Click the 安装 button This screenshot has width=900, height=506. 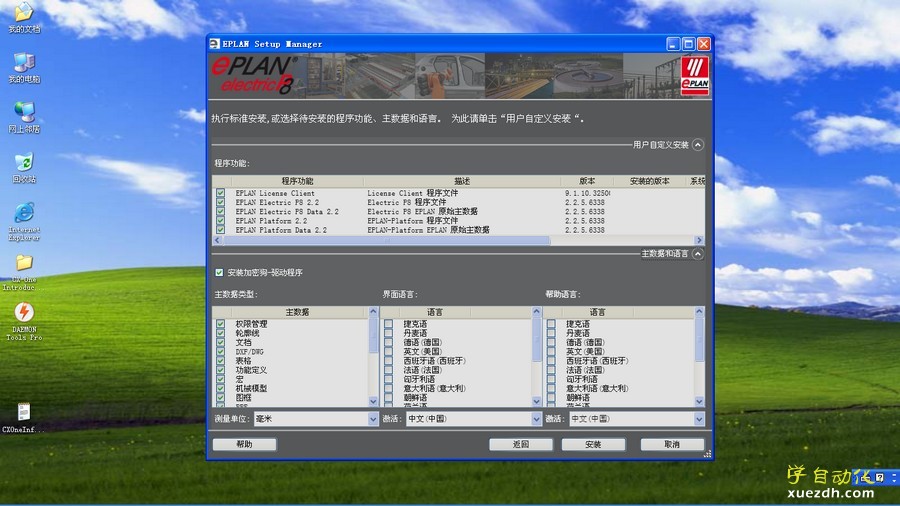(x=593, y=444)
